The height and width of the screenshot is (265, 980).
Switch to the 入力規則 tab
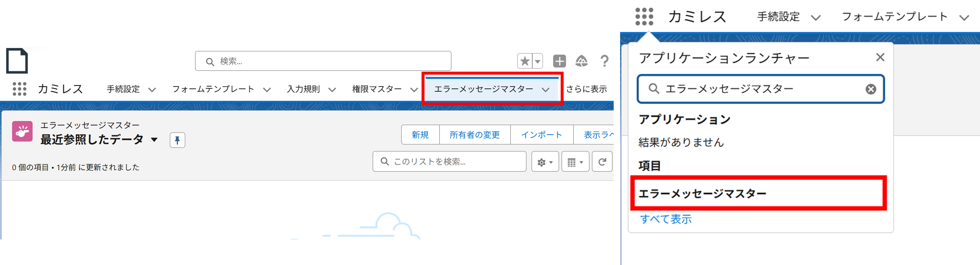tap(303, 89)
